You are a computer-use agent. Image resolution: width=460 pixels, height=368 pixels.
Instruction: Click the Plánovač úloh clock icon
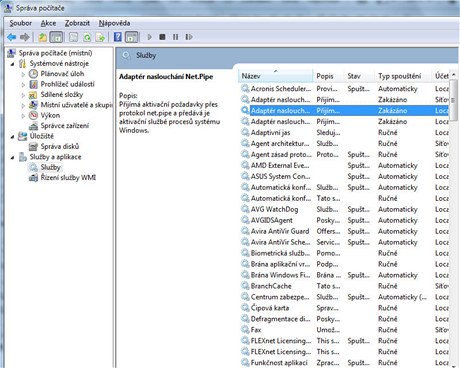(x=33, y=74)
